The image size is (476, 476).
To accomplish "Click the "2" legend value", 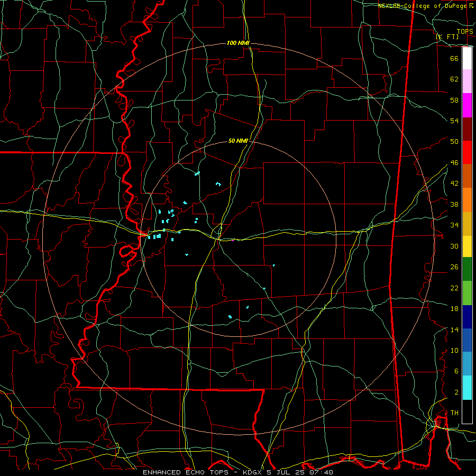I will pos(456,392).
